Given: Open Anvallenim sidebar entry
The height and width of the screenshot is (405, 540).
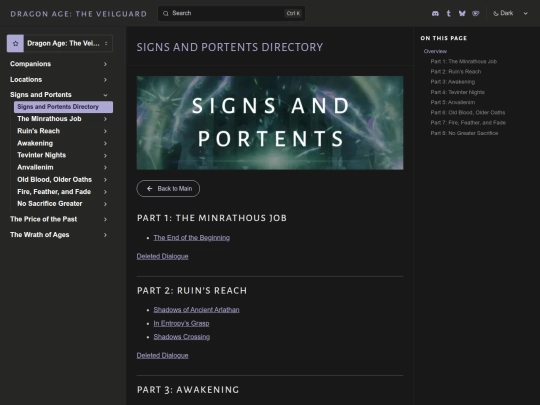Looking at the screenshot, I should (x=35, y=167).
